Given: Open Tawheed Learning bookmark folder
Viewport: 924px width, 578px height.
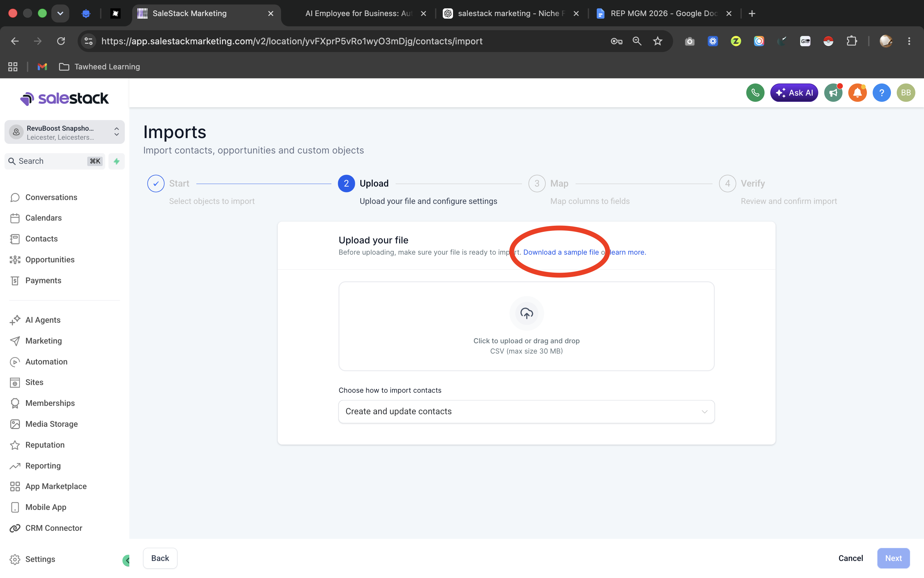Looking at the screenshot, I should click(100, 67).
